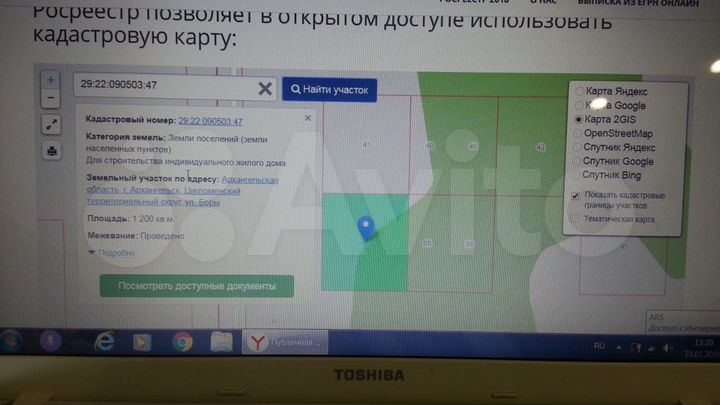Print the map using printer icon
Viewport: 720px width, 405px height.
(x=52, y=151)
